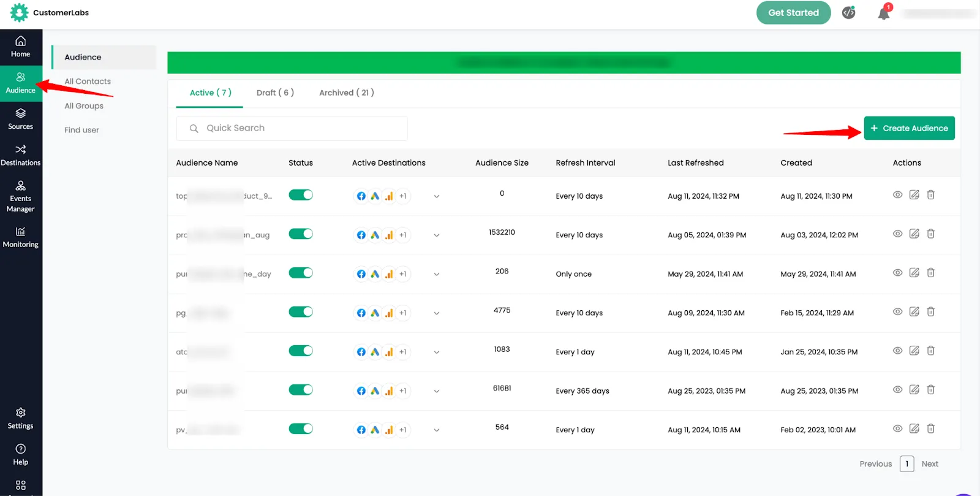Expand destinations chevron for audience sized 1083
This screenshot has width=980, height=496.
coord(437,353)
